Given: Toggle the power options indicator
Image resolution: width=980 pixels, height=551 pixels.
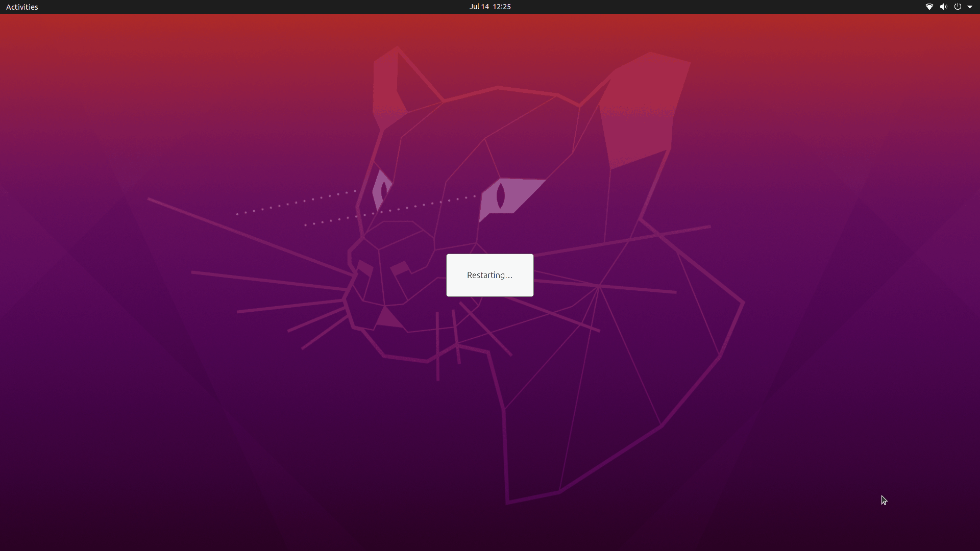Looking at the screenshot, I should point(958,7).
